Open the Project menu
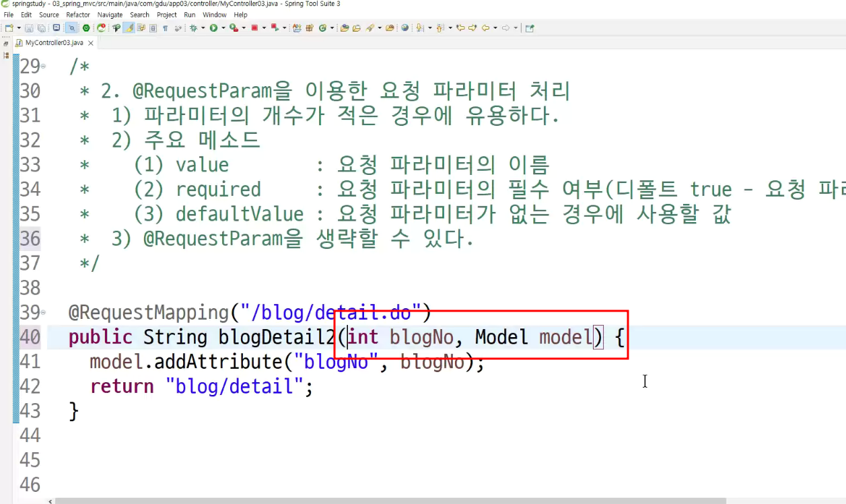The width and height of the screenshot is (846, 504). pos(167,15)
